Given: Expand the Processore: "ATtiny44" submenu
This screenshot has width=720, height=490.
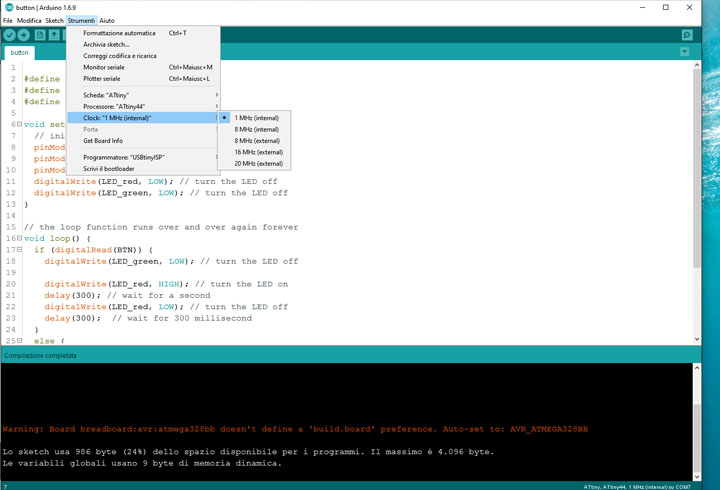Looking at the screenshot, I should pyautogui.click(x=143, y=107).
